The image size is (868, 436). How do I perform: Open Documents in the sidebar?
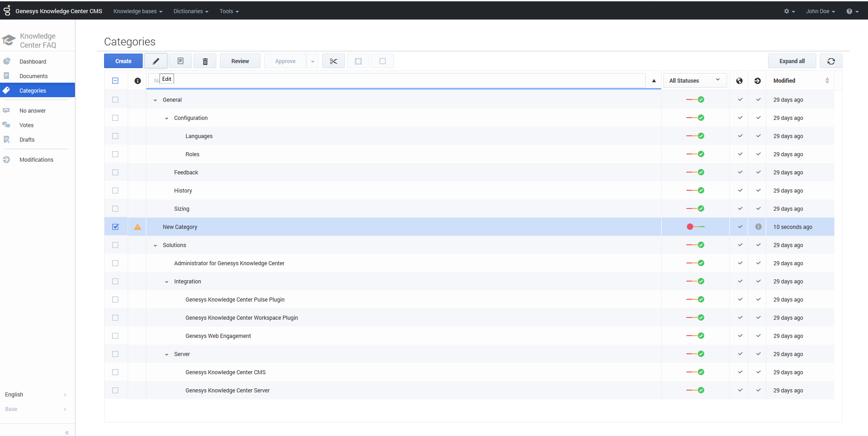[x=34, y=76]
